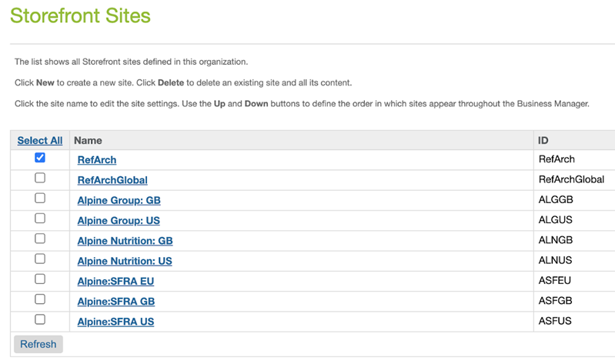Viewport: 615px width, 364px height.
Task: Check the Alpine Nutrition: US checkbox
Action: coord(39,259)
